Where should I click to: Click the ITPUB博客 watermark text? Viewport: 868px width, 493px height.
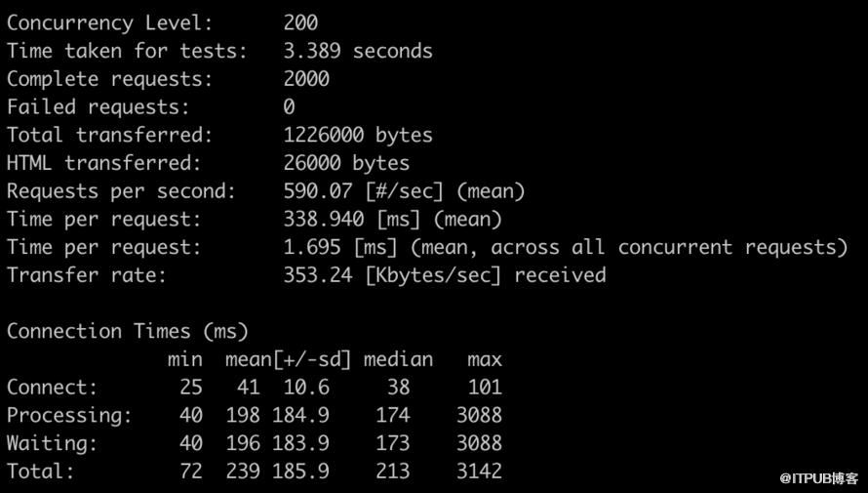pos(819,478)
